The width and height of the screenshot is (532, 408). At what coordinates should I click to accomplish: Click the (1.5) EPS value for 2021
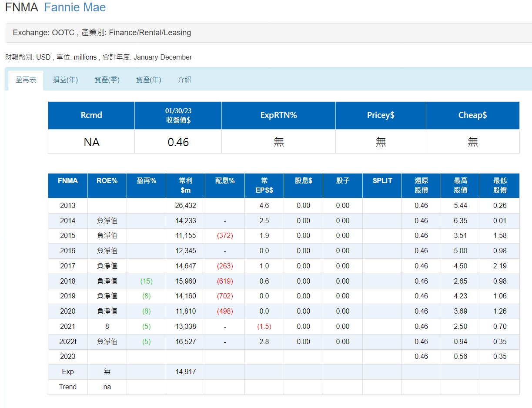click(x=264, y=327)
